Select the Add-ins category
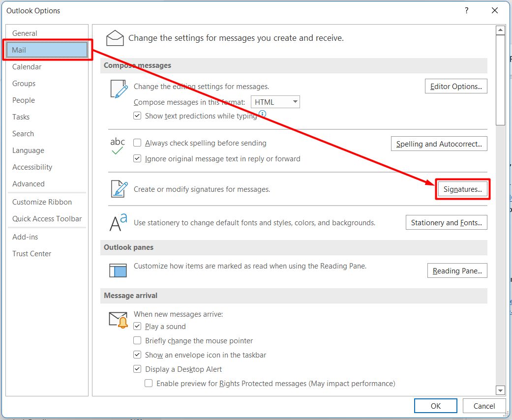 coord(47,237)
